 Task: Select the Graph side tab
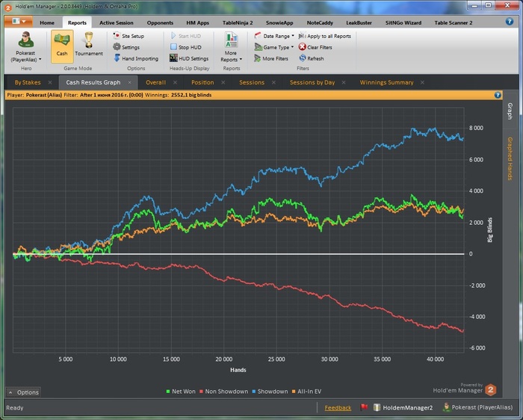(510, 111)
